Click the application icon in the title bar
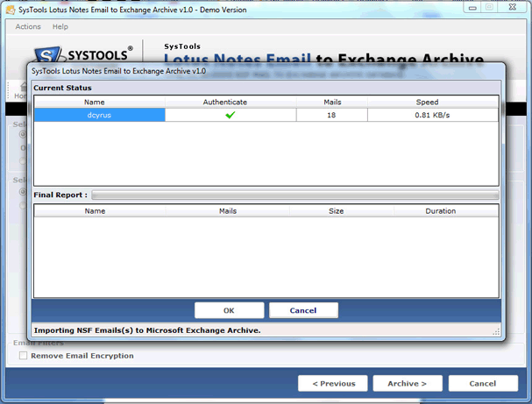Viewport: 532px width, 404px height. click(x=11, y=10)
